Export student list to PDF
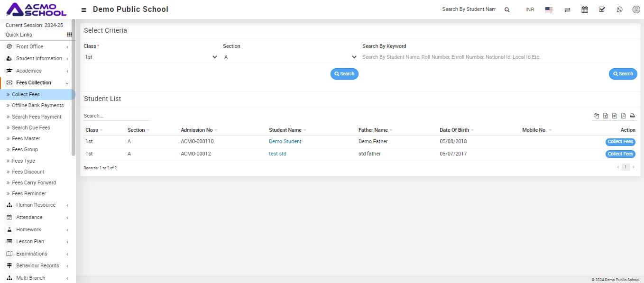Viewport: 644px width, 283px height. [x=623, y=116]
